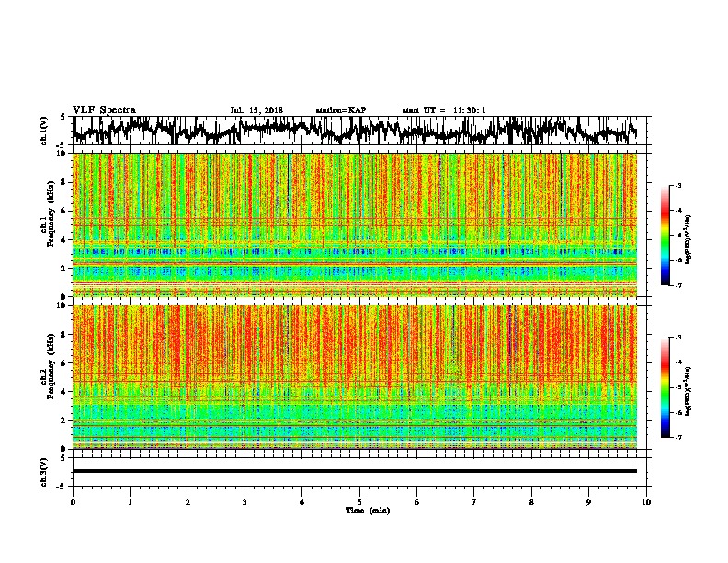Click the "3" minute tick on time axis
728x563 pixels.
[x=245, y=502]
